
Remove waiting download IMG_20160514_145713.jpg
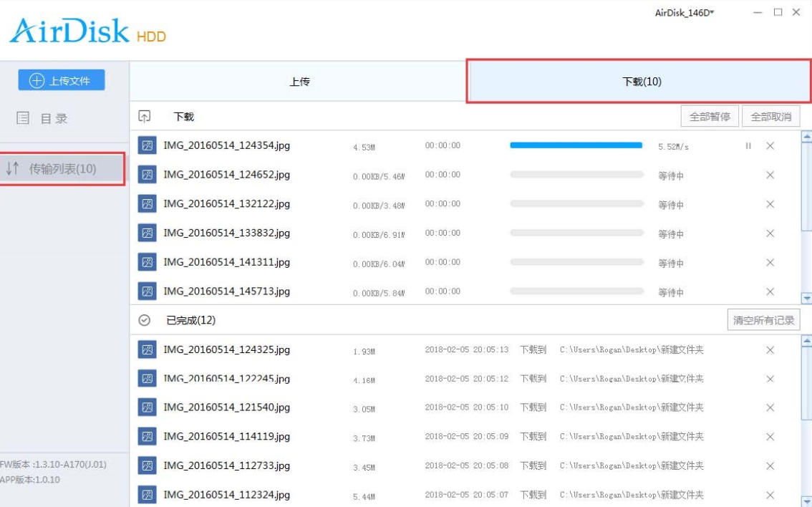pyautogui.click(x=770, y=292)
